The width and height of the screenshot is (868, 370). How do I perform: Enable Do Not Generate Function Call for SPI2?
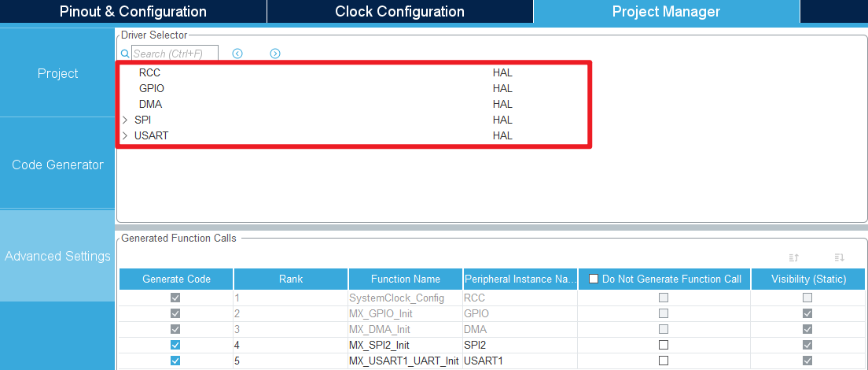pos(664,345)
